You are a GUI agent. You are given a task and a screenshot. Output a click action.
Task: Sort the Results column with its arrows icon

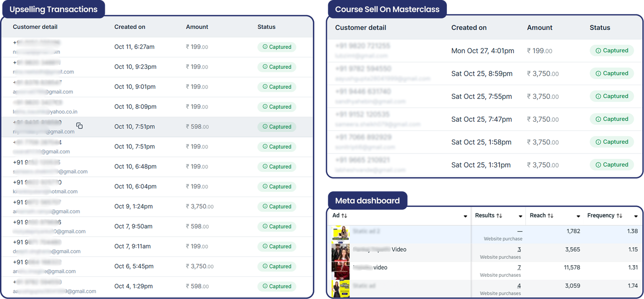499,216
